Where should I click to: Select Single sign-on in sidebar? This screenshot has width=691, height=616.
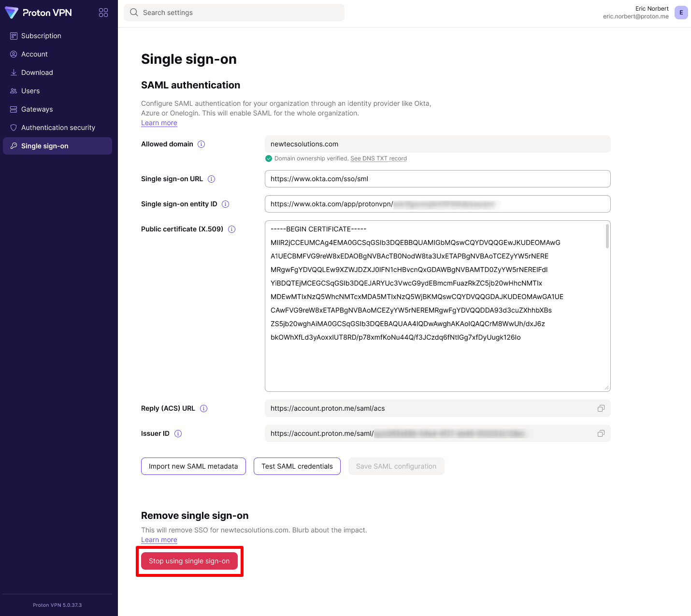tap(58, 146)
